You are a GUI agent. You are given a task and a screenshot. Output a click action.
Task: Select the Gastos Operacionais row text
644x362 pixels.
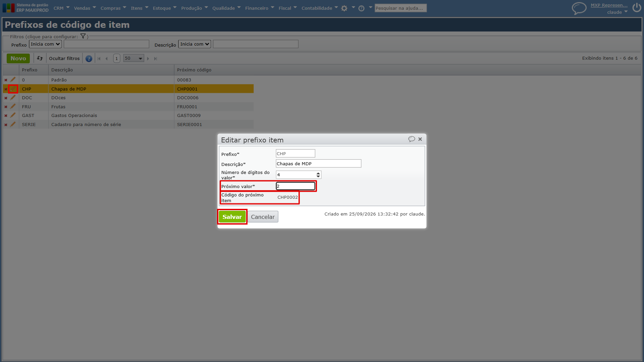point(74,115)
